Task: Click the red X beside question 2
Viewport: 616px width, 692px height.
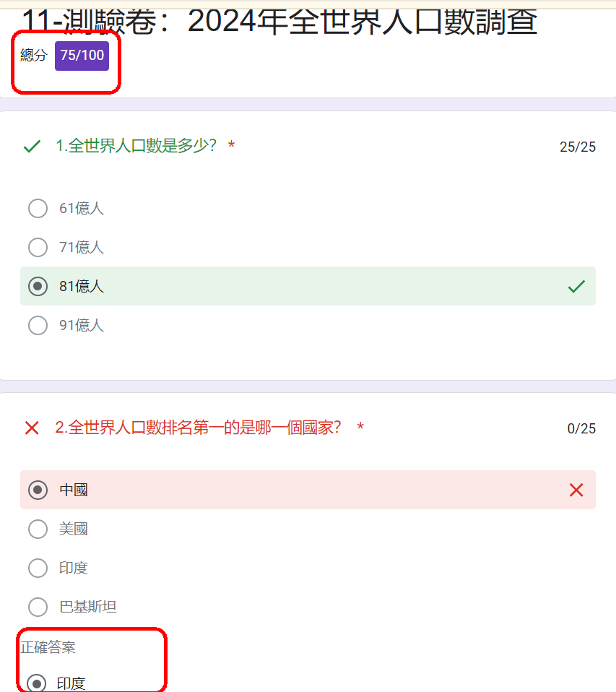Action: 32,428
